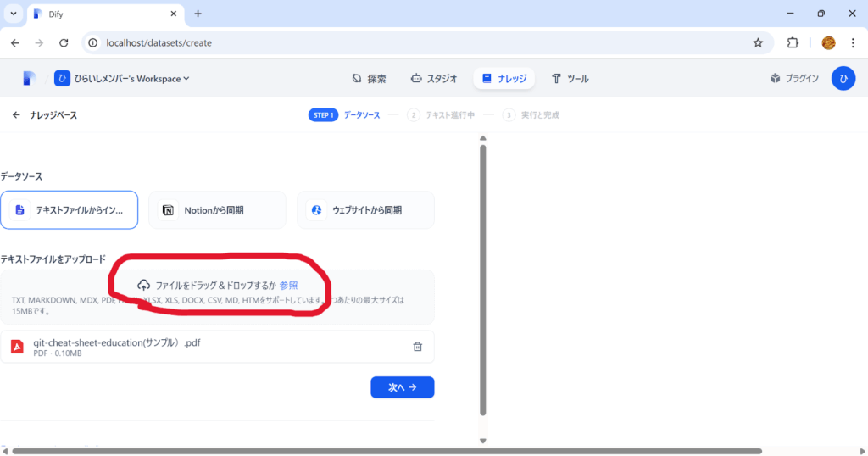This screenshot has height=456, width=868.
Task: Restore down the browser window
Action: [x=821, y=14]
